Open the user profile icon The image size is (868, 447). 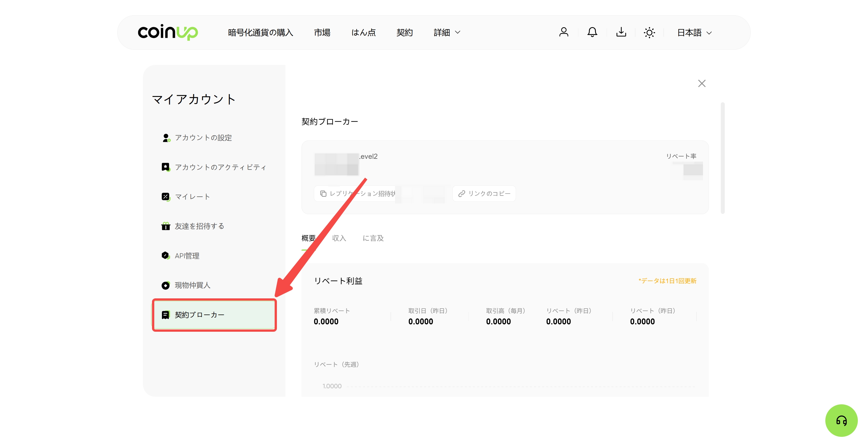pos(564,32)
